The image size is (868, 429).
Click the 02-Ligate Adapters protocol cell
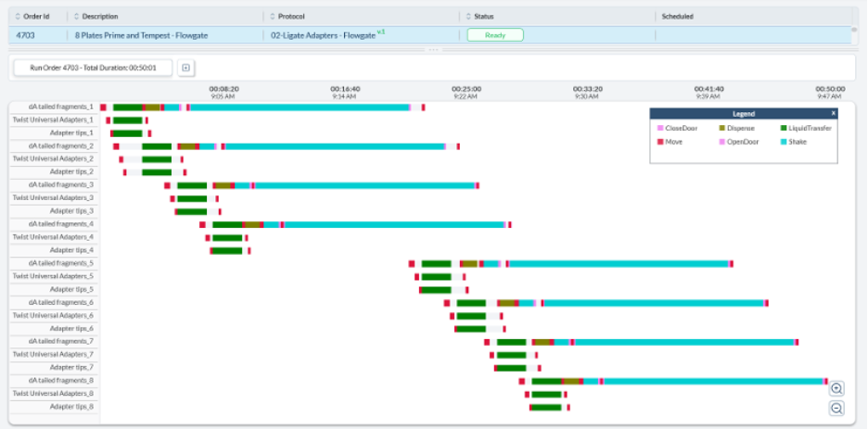point(325,35)
